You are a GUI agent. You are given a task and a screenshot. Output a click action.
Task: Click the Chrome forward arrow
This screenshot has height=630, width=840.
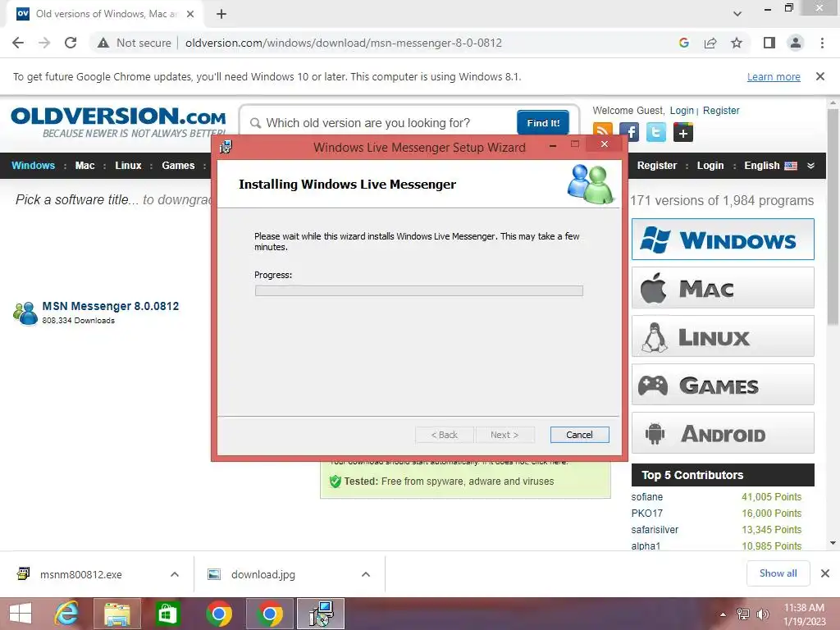pos(44,43)
